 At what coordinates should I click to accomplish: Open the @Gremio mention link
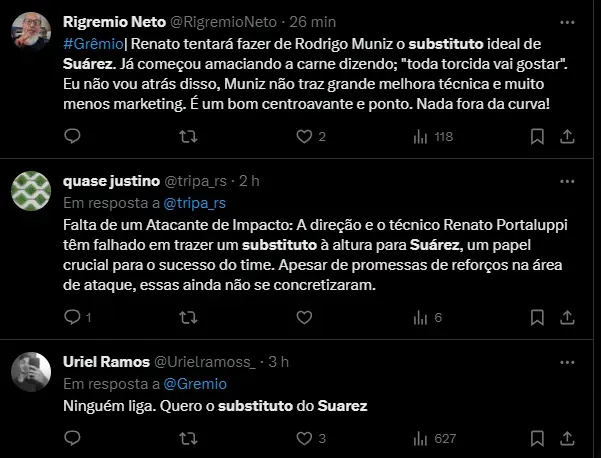193,383
